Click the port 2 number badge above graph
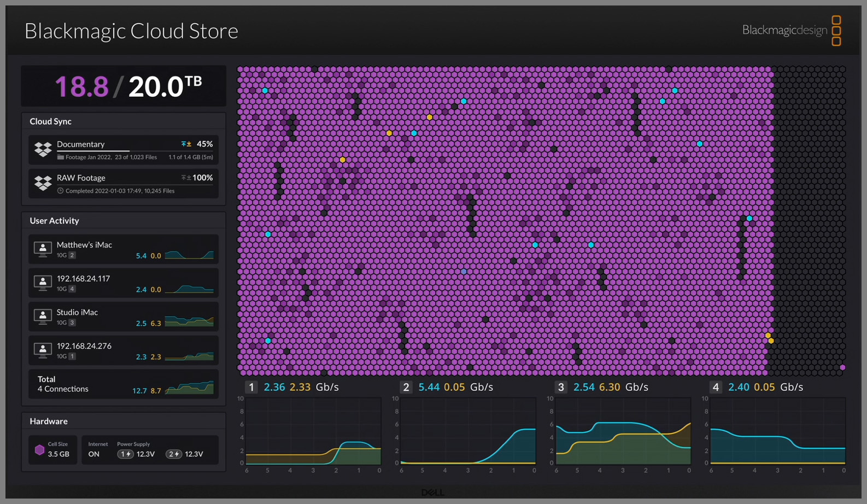This screenshot has height=504, width=867. pyautogui.click(x=406, y=387)
